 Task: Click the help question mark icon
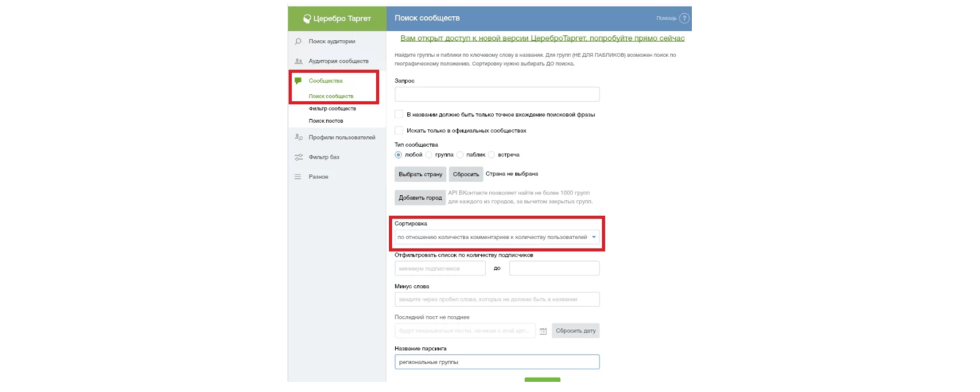click(x=684, y=18)
